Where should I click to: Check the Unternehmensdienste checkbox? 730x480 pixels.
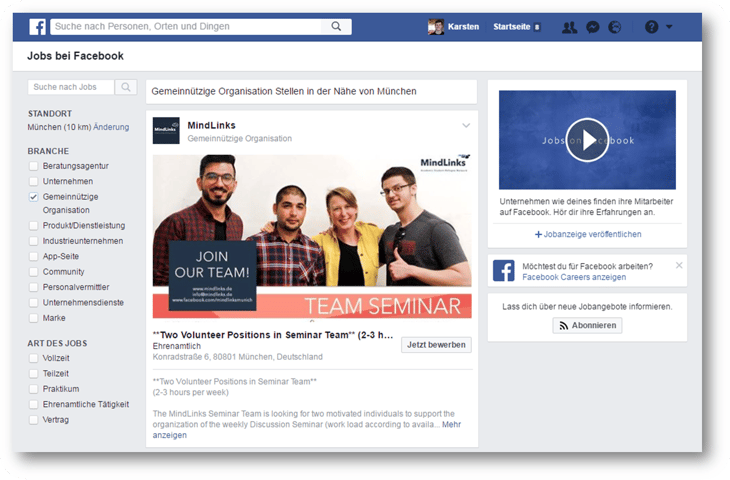(34, 303)
